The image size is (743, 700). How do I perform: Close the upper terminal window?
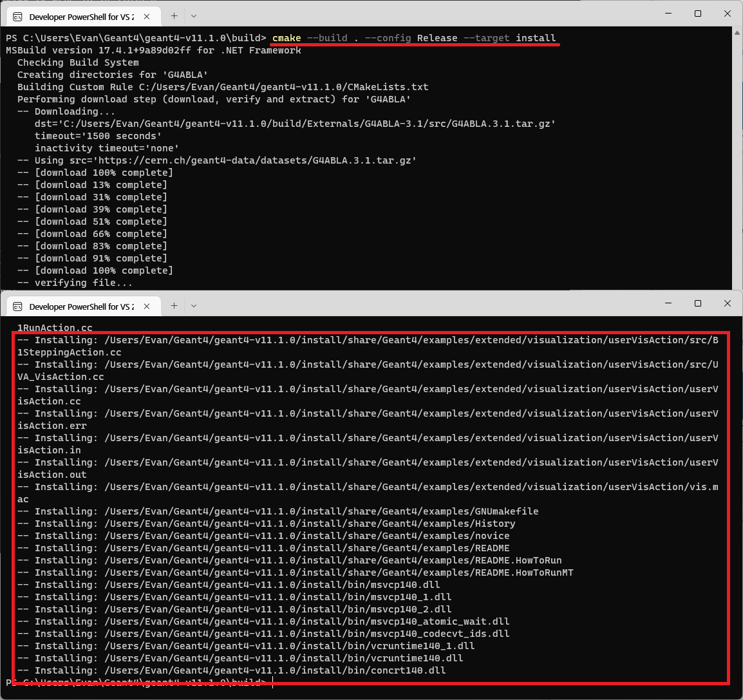[728, 14]
